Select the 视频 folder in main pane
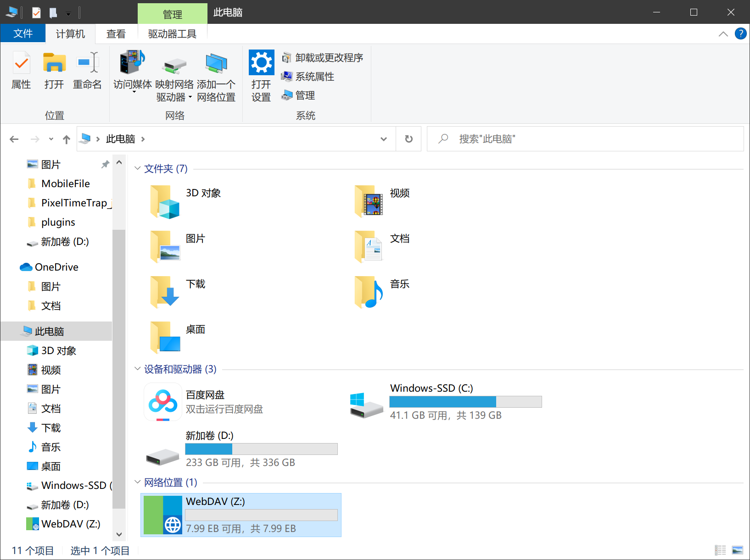750x560 pixels. [x=382, y=201]
